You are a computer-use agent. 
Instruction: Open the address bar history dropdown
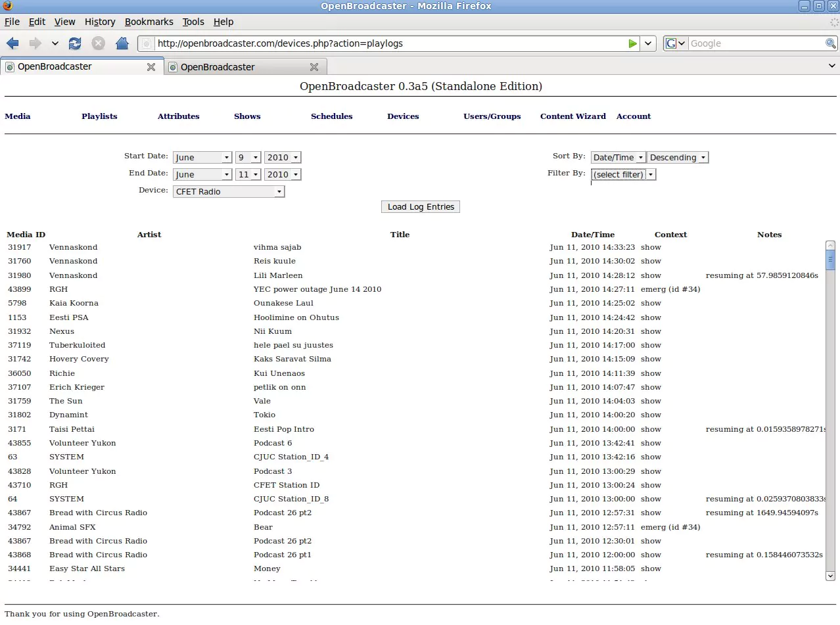tap(648, 43)
